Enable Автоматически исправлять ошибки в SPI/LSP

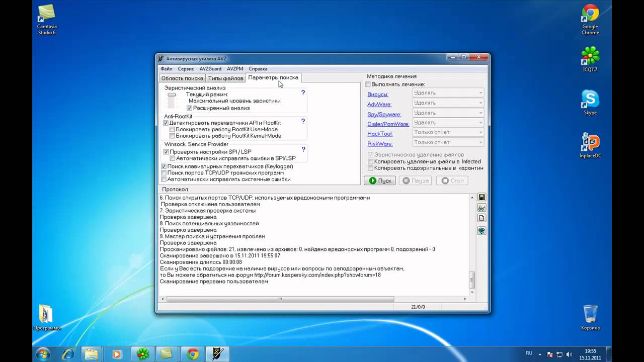173,158
